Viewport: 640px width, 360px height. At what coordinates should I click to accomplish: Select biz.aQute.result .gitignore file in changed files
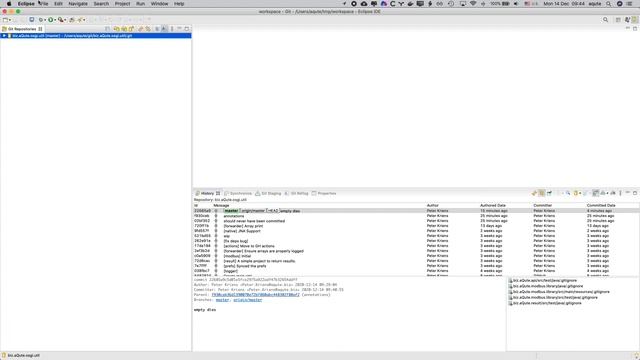click(545, 303)
